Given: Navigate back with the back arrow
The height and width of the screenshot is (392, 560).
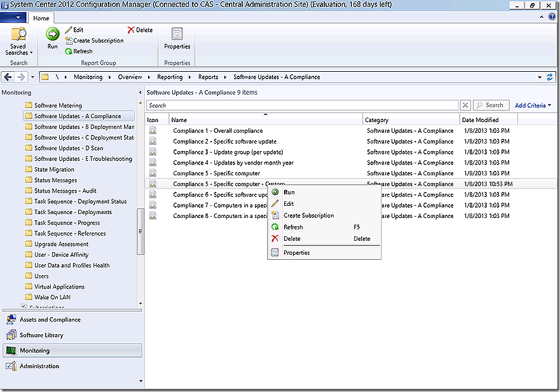Looking at the screenshot, I should (8, 77).
